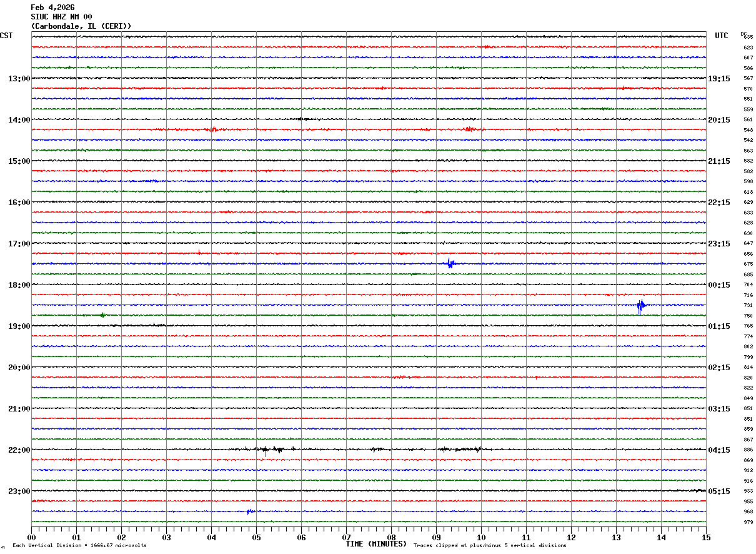Click the 21:15 UTC time label

pyautogui.click(x=719, y=161)
